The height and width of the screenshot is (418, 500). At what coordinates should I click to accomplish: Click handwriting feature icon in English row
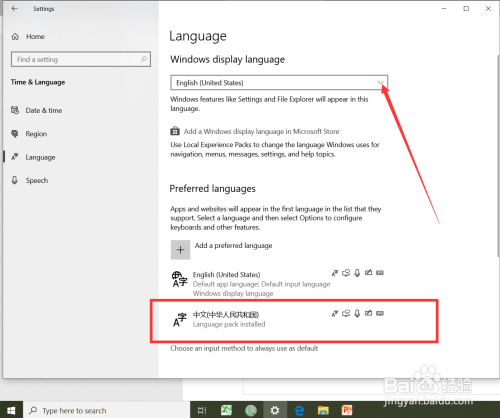(368, 273)
